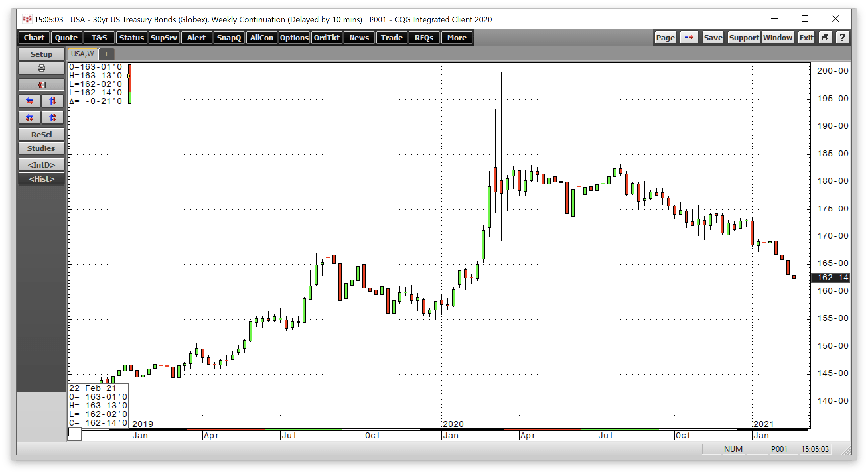Click the latest red candlestick near 162-14
The width and height of the screenshot is (868, 474).
(794, 277)
